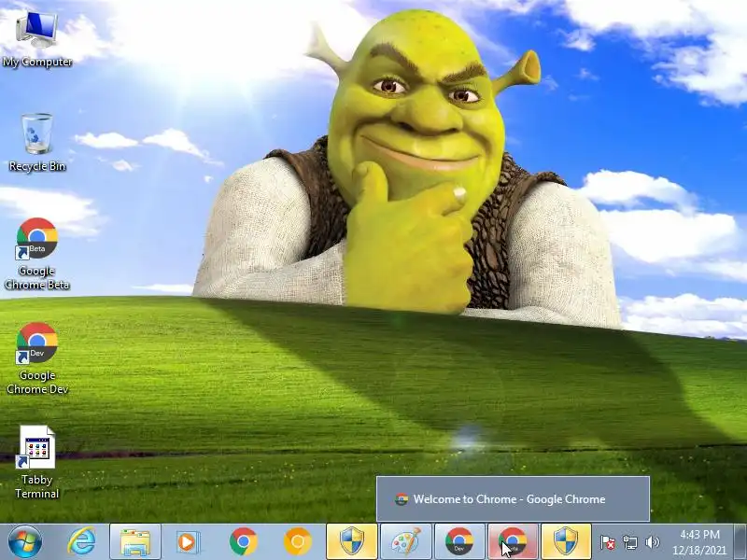The image size is (747, 560).
Task: Click the "Tabby Terminal" label text
Action: pyautogui.click(x=37, y=486)
